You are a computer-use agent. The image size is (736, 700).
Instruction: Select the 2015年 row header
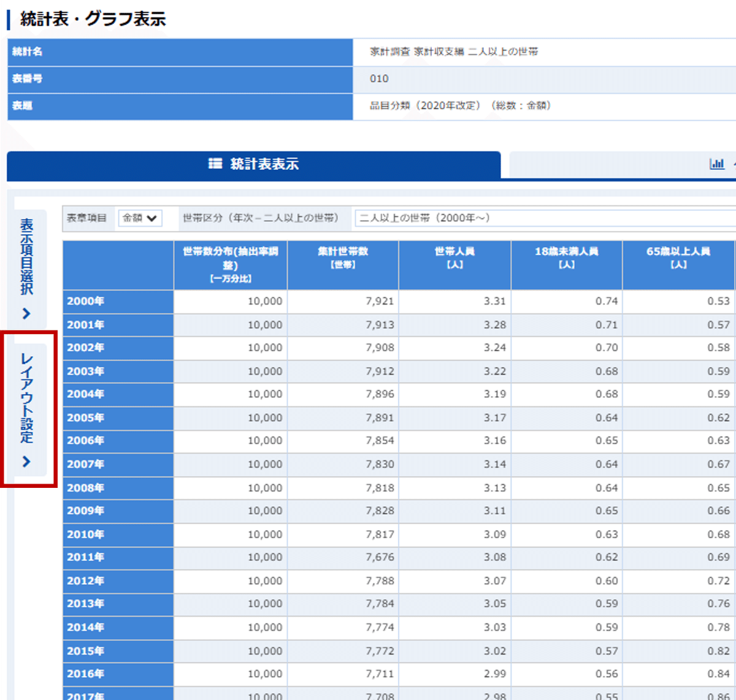pos(118,651)
